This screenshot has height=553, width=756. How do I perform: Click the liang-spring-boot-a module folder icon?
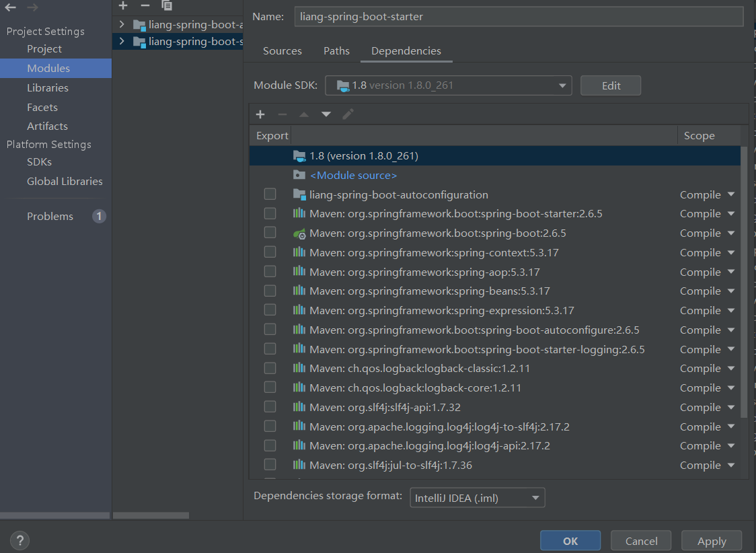coord(139,25)
